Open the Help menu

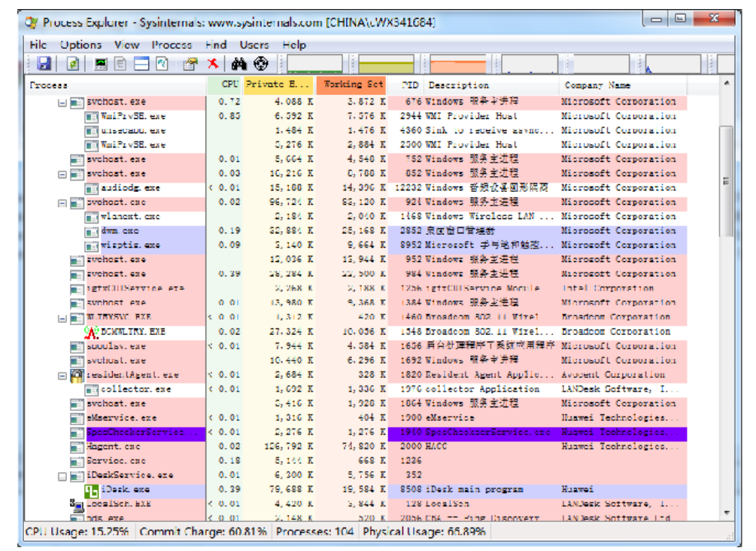coord(294,45)
